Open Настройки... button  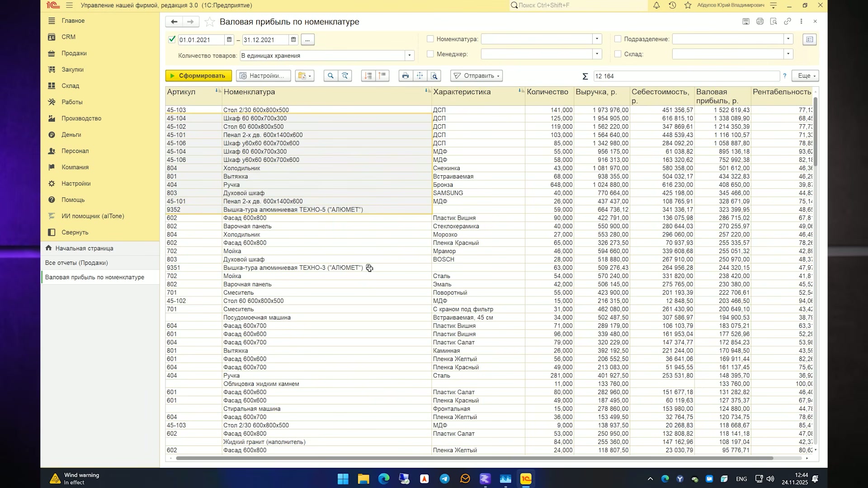point(263,76)
